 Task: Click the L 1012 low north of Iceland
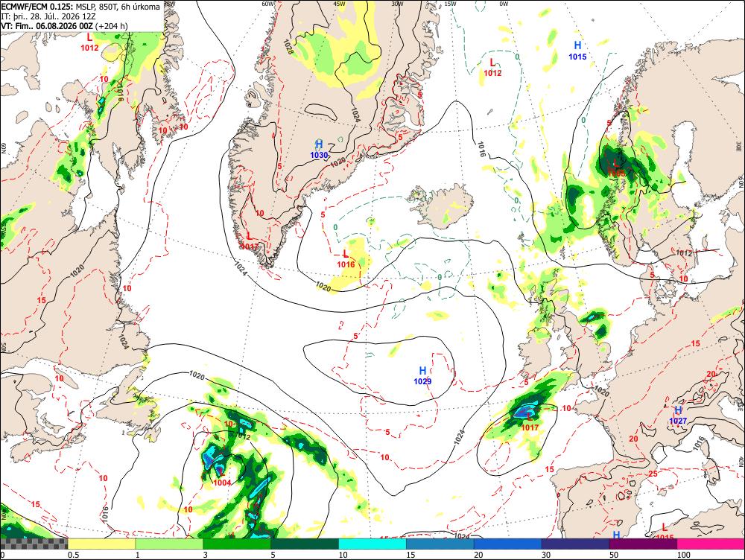pos(492,68)
